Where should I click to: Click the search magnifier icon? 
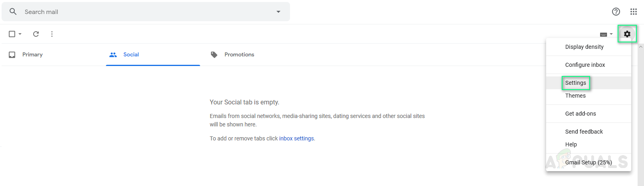click(x=13, y=12)
